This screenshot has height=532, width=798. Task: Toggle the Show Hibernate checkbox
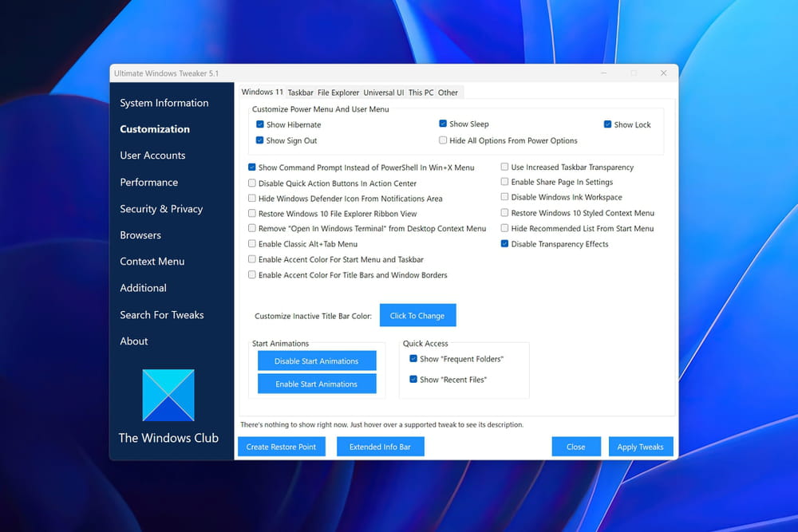click(x=260, y=125)
